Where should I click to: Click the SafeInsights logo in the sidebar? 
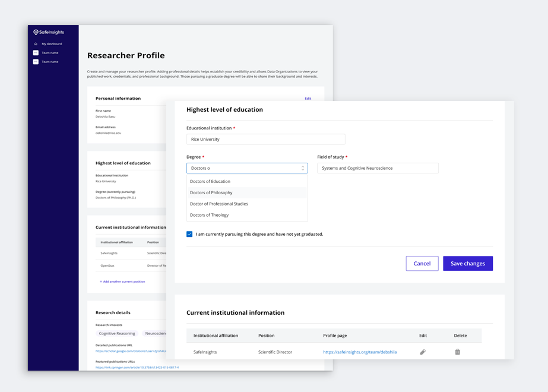click(x=49, y=32)
